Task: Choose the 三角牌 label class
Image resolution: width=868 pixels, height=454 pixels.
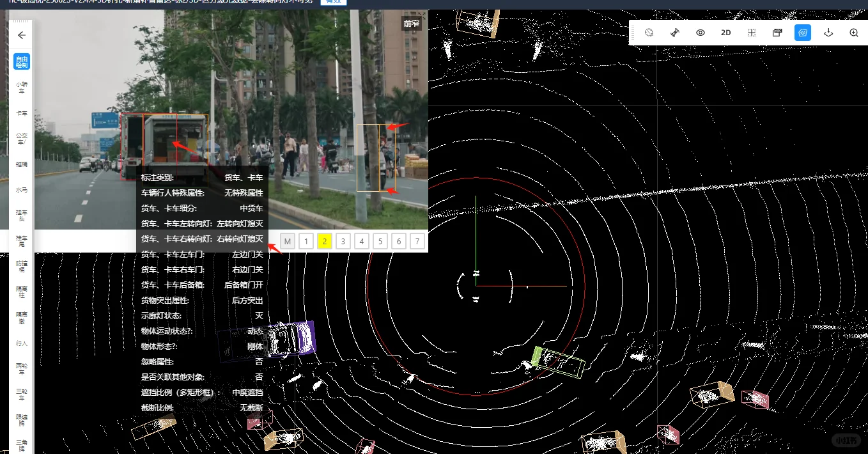Action: click(22, 445)
